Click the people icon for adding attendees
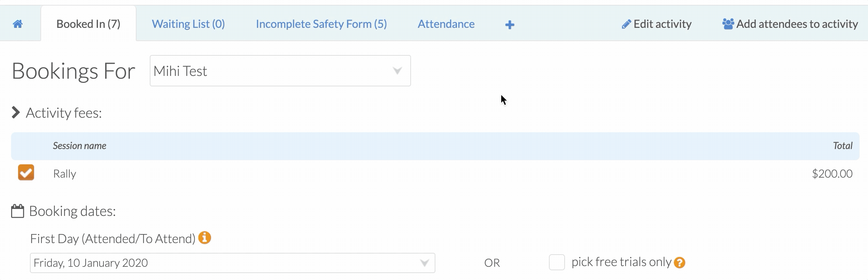868x280 pixels. (x=728, y=24)
